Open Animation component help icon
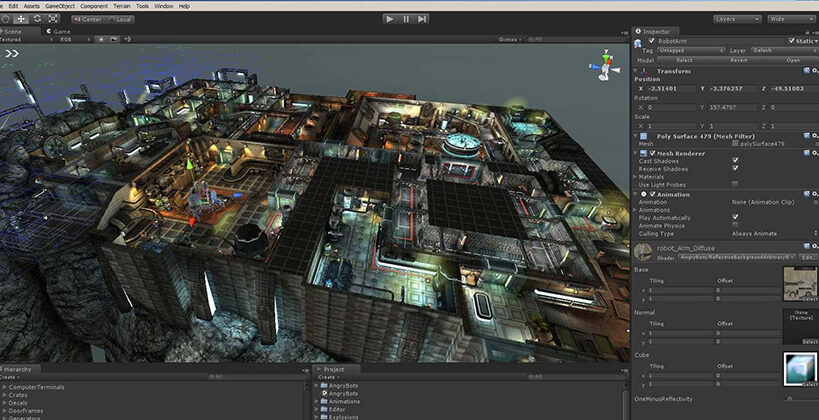Screen dimensions: 819x420 pyautogui.click(x=806, y=194)
